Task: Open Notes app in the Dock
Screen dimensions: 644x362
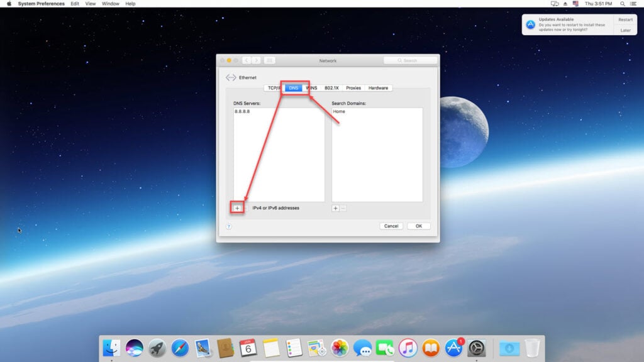Action: 271,348
